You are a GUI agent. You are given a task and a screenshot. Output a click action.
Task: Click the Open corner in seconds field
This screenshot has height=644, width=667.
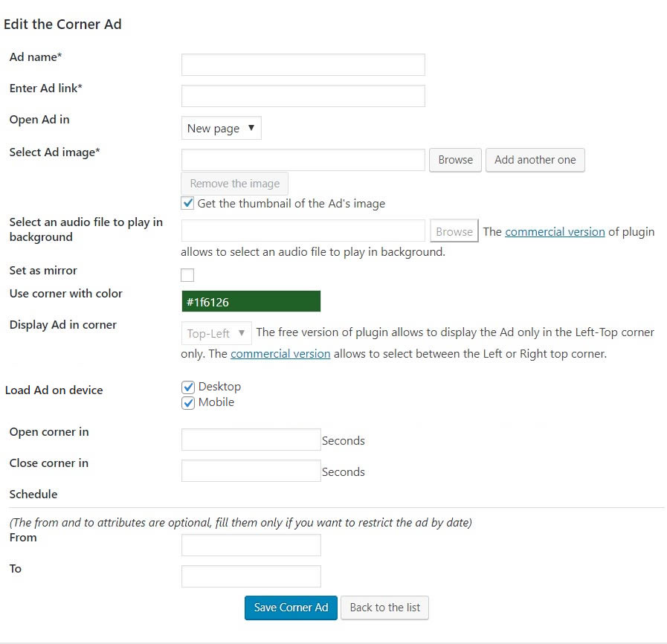click(251, 439)
